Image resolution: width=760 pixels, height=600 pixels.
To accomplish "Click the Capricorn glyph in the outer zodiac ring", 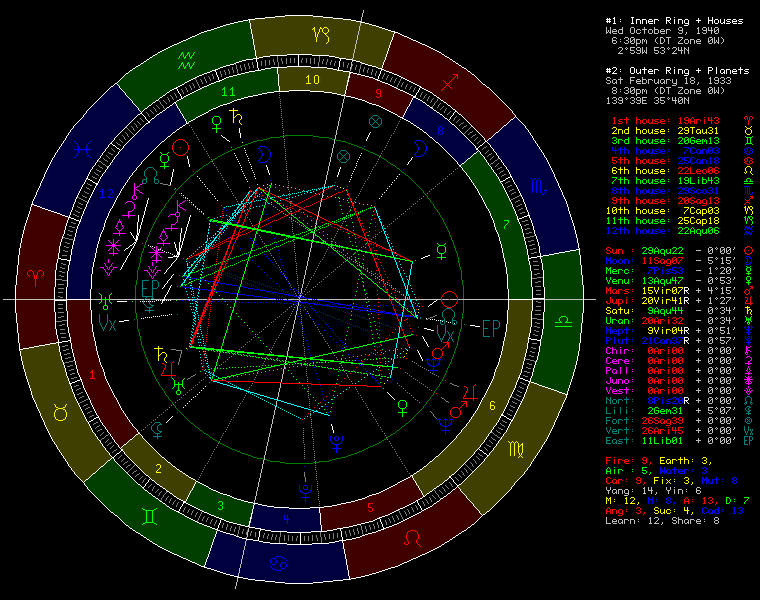I will point(320,34).
